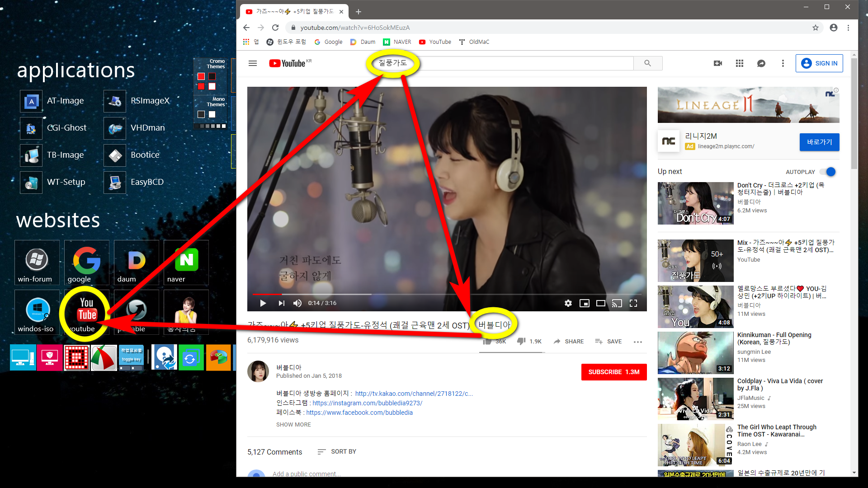Viewport: 868px width, 488px height.
Task: Open the video player settings gear
Action: pyautogui.click(x=568, y=303)
